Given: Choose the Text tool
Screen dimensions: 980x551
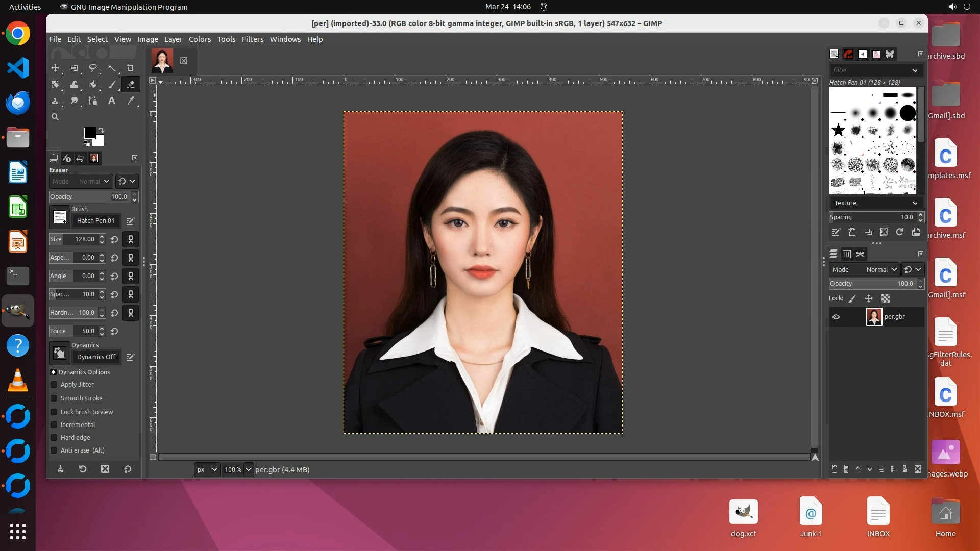Looking at the screenshot, I should point(111,101).
